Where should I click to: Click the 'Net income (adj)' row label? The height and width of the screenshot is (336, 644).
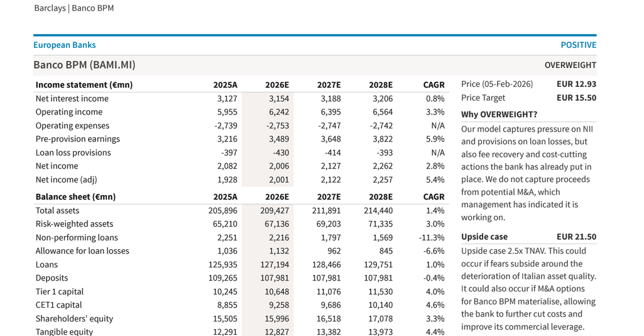click(x=66, y=180)
